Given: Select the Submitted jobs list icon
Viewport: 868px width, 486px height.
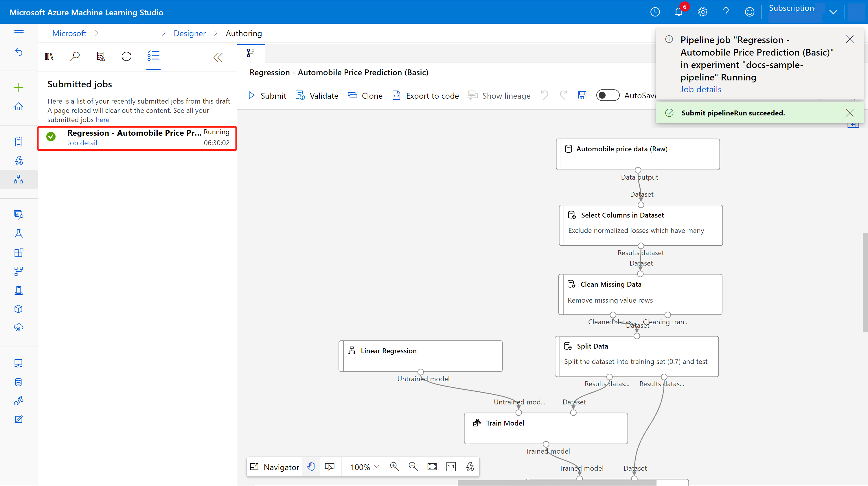Looking at the screenshot, I should (x=153, y=56).
